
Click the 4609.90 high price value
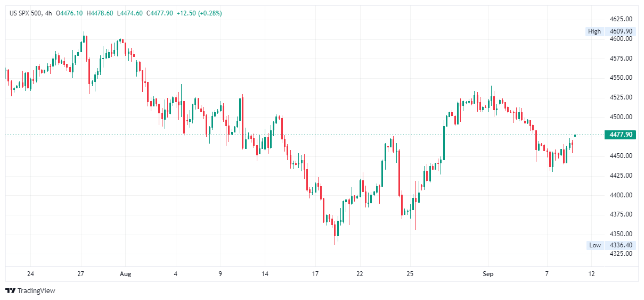pyautogui.click(x=621, y=31)
